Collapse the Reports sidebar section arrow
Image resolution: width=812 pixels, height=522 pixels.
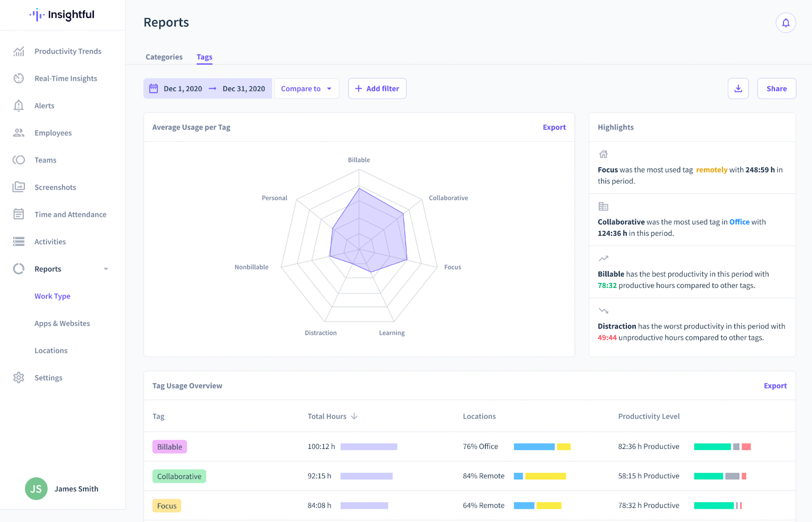click(x=106, y=269)
